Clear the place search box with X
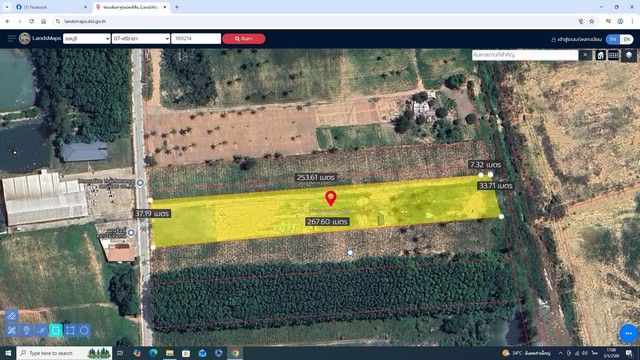This screenshot has width=640, height=360. [x=585, y=55]
